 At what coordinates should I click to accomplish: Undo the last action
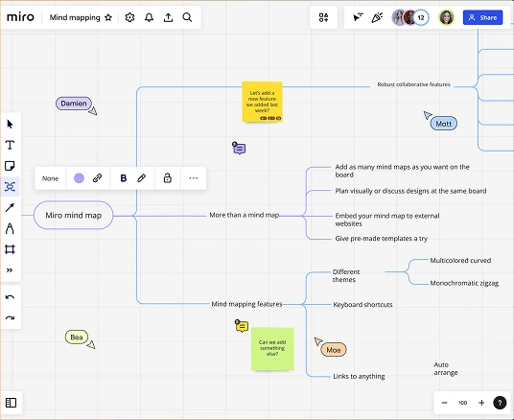coord(11,297)
